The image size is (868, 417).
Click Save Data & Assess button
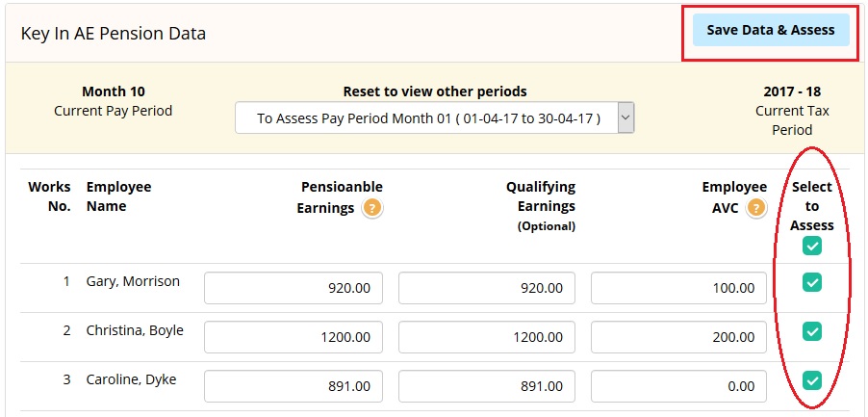click(771, 30)
